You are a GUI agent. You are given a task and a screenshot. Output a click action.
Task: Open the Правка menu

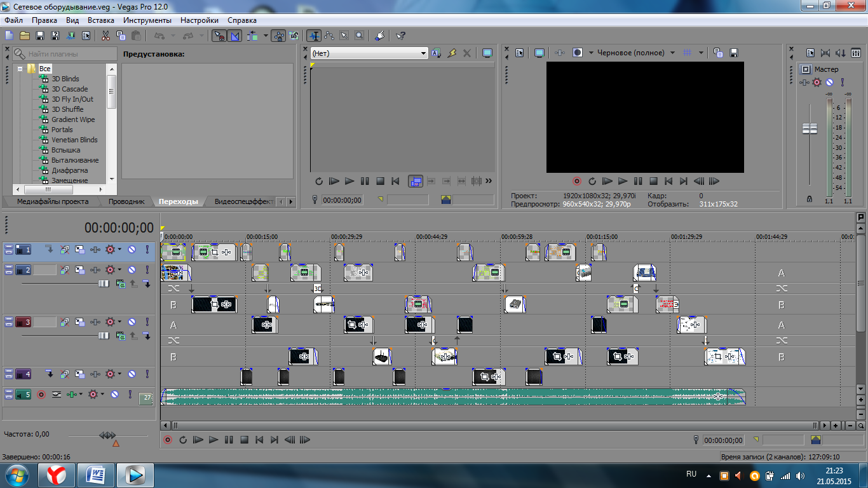pyautogui.click(x=44, y=20)
